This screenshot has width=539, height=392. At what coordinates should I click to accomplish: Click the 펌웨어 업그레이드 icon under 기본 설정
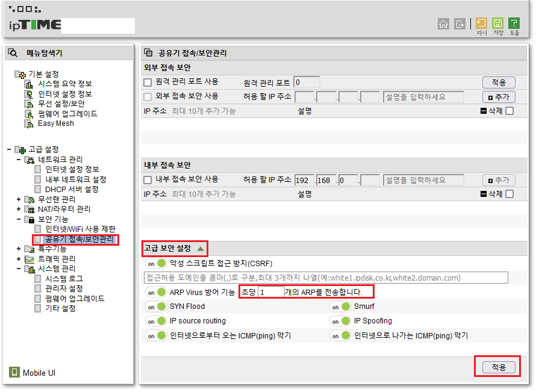[x=30, y=114]
